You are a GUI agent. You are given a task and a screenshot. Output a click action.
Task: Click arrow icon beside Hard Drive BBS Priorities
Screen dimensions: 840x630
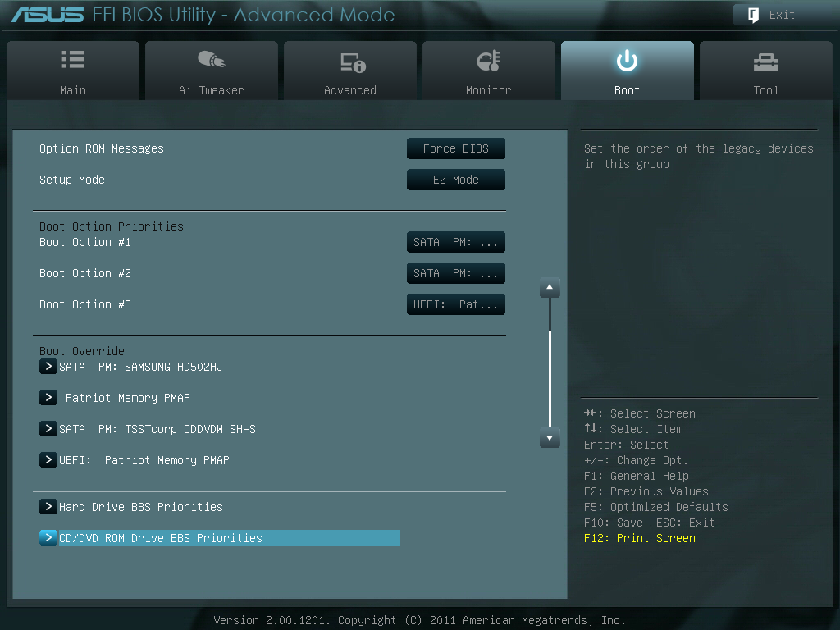[x=48, y=506]
